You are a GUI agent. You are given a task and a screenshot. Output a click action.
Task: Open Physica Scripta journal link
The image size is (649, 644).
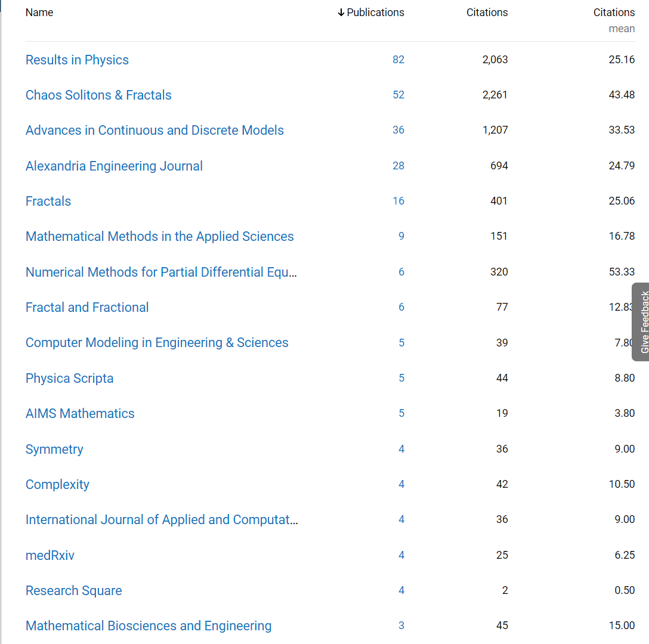coord(69,378)
